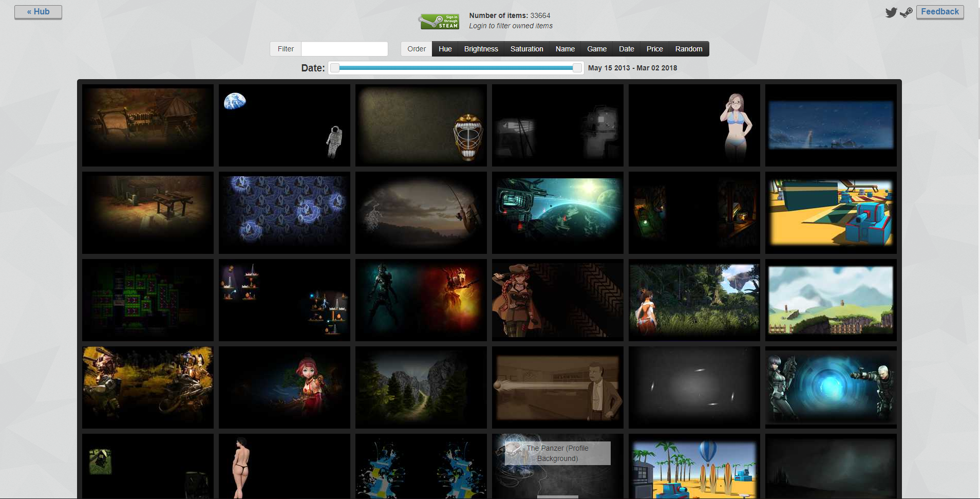Order items by Game
Viewport: 980px width, 499px height.
click(x=597, y=49)
